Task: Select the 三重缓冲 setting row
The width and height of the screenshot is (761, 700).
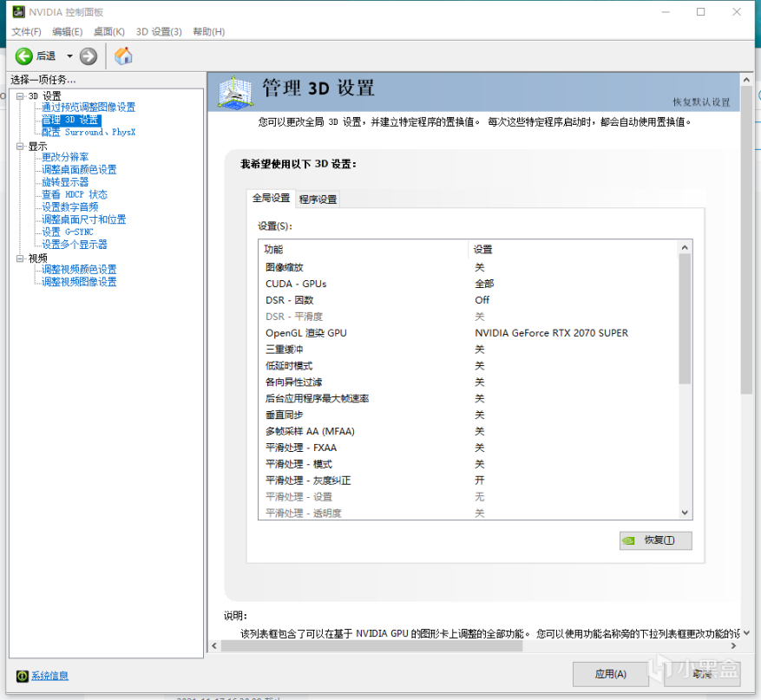Action: 468,350
